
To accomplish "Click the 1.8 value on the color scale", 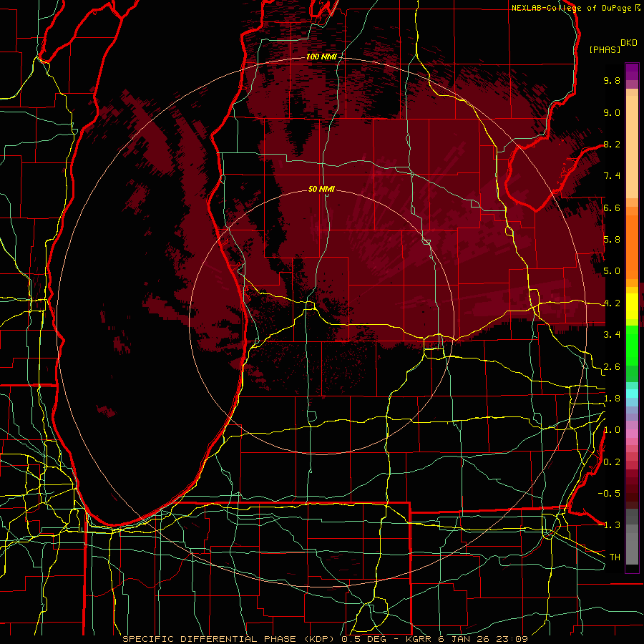I will tap(612, 399).
